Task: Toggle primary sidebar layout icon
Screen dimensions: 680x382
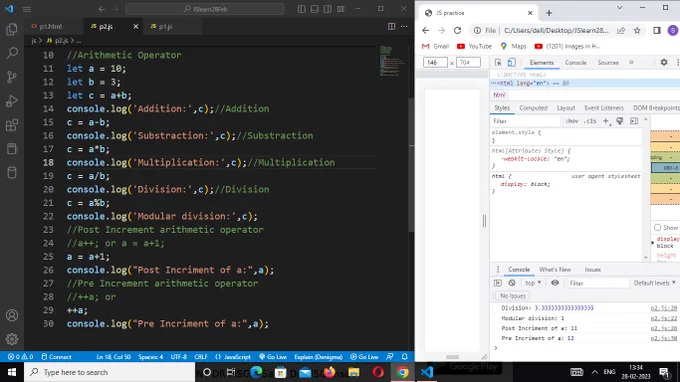Action: [301, 9]
